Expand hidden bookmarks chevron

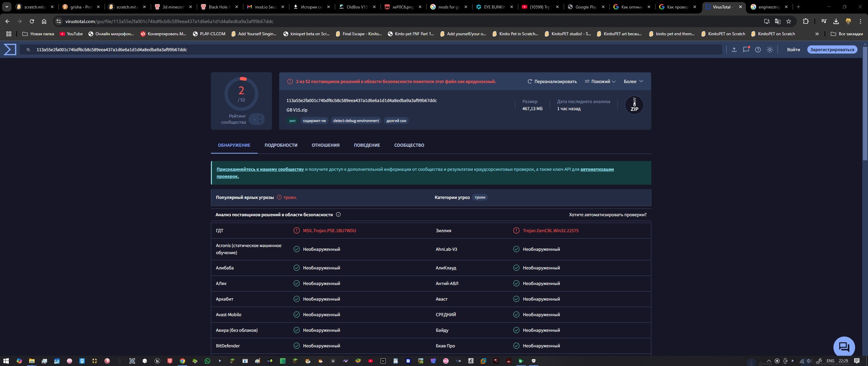tap(817, 34)
